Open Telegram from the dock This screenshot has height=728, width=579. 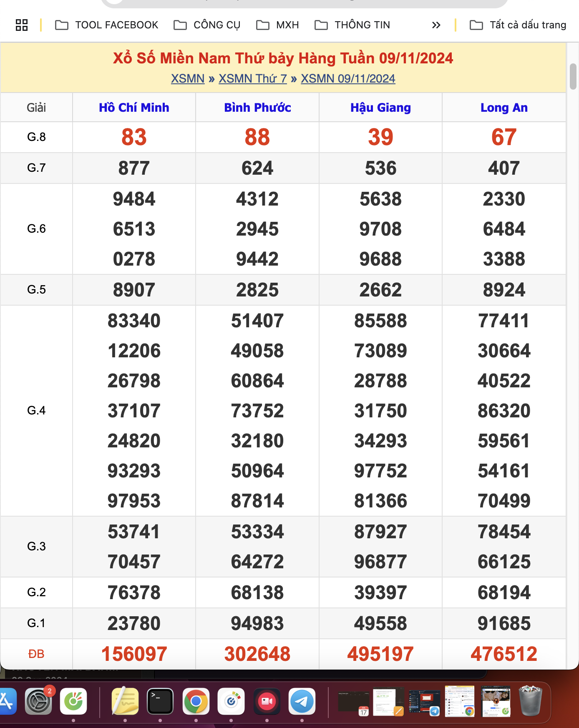(x=302, y=701)
